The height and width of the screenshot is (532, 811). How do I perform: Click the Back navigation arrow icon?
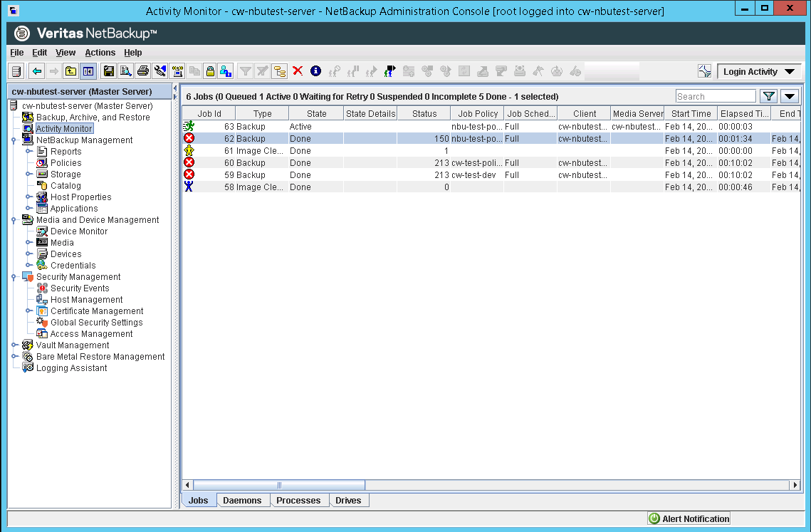[x=35, y=71]
